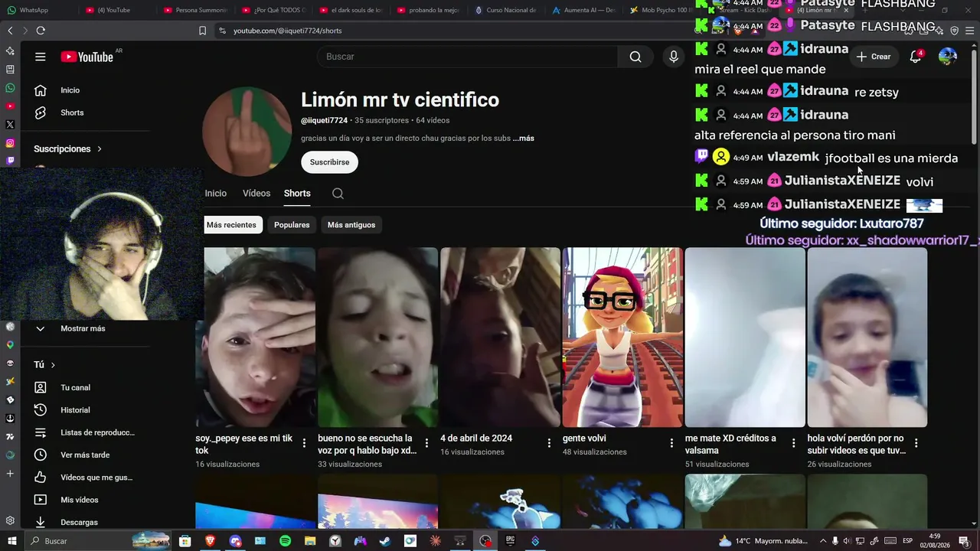Switch to the Inicio channel tab

[216, 194]
